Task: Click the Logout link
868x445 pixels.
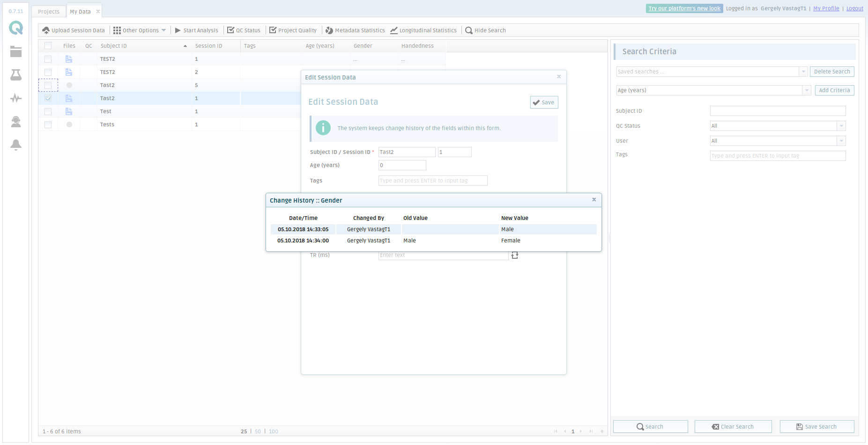Action: point(854,8)
